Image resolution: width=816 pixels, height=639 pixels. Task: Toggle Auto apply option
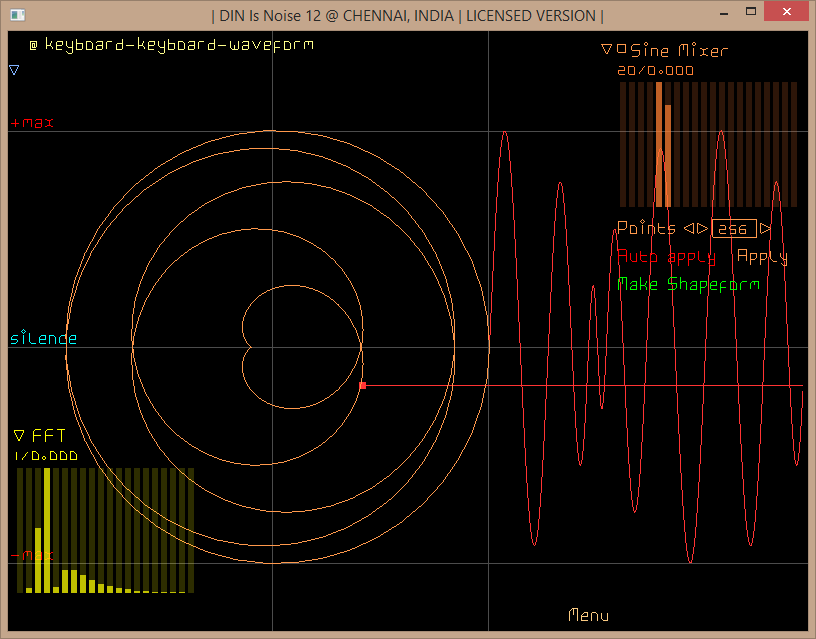666,256
